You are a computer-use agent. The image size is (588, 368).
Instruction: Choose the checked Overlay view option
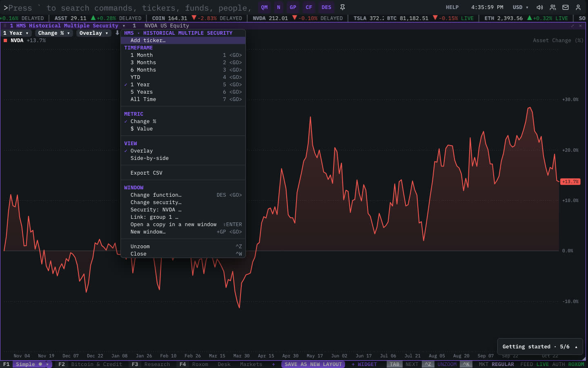[183, 151]
